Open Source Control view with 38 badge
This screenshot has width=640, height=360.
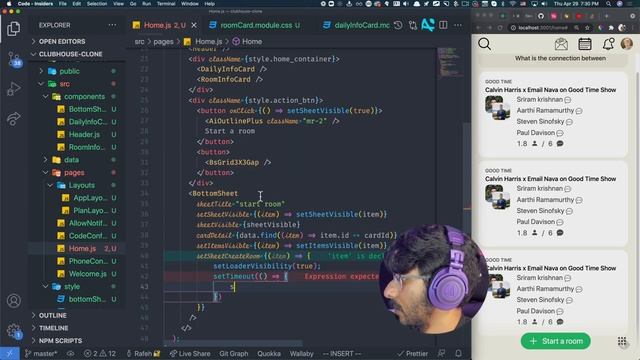pyautogui.click(x=14, y=60)
